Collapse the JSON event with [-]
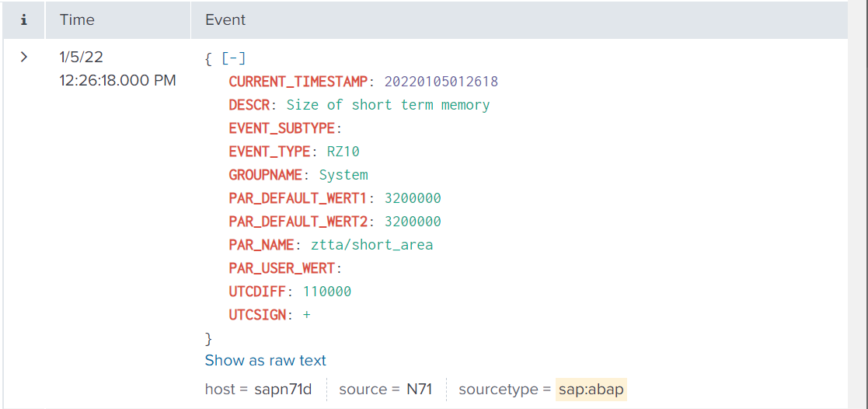This screenshot has height=409, width=868. (234, 58)
